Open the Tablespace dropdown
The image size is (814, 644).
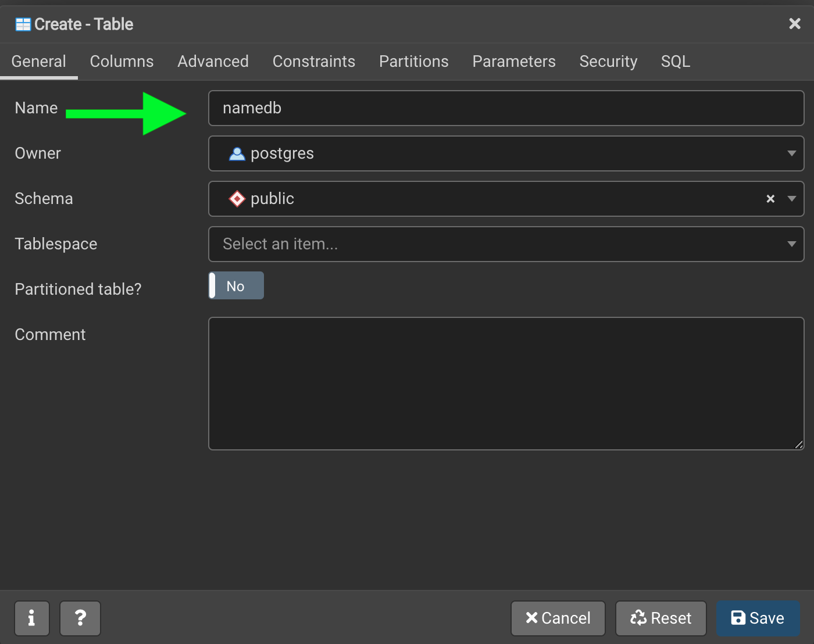coord(506,244)
